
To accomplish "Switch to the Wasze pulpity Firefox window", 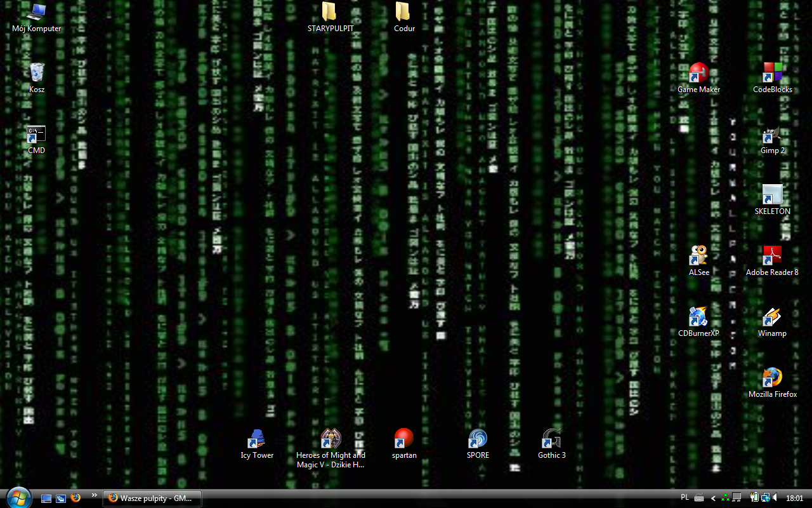I will point(152,498).
